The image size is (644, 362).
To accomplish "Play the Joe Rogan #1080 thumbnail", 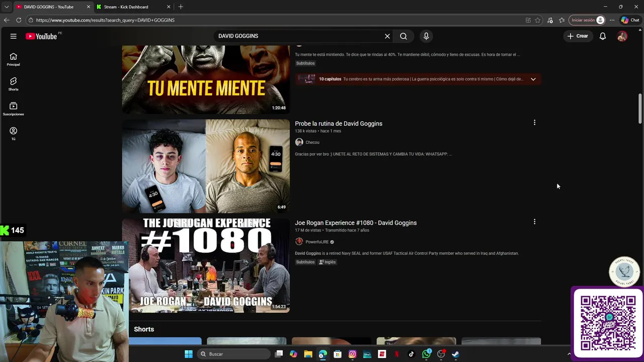I will [206, 265].
